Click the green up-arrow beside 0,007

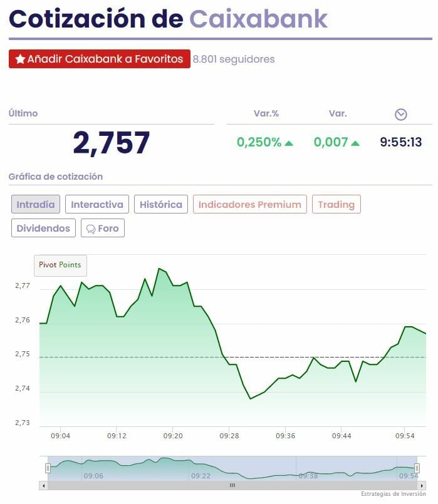tap(355, 143)
